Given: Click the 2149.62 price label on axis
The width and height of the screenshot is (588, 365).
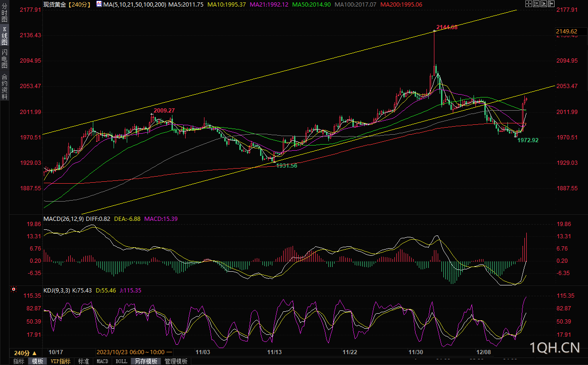Looking at the screenshot, I should pyautogui.click(x=567, y=32).
